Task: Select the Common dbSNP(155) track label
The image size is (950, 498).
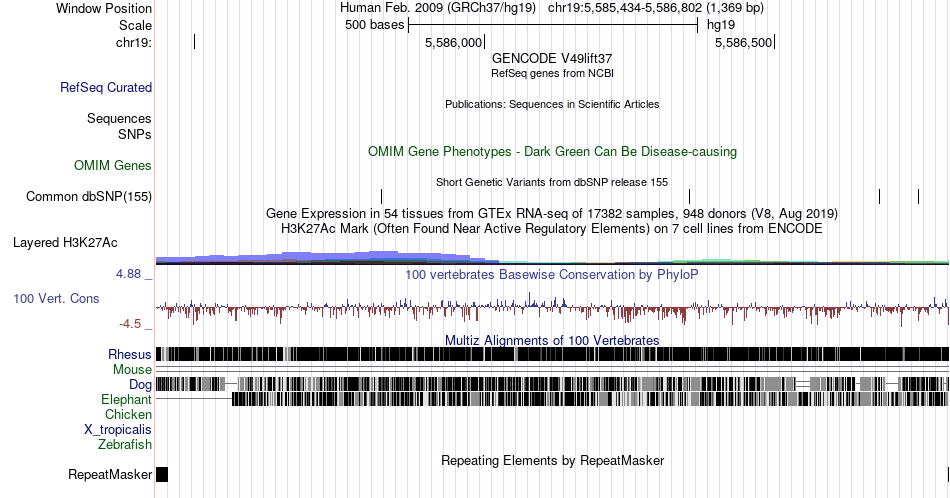Action: (89, 196)
